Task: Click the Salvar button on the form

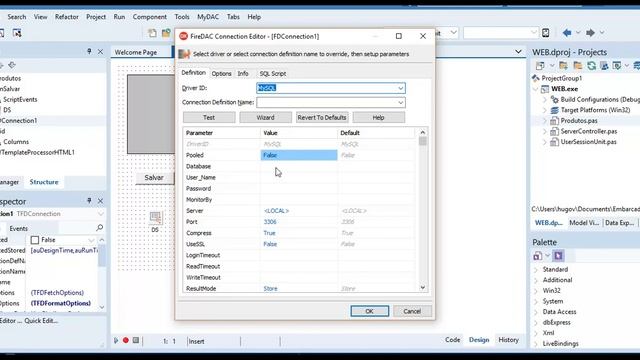Action: click(154, 178)
